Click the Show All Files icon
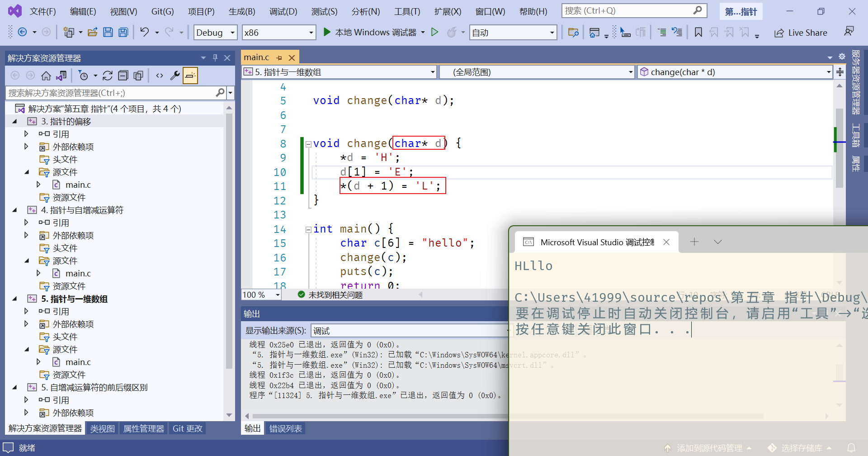 pyautogui.click(x=138, y=76)
